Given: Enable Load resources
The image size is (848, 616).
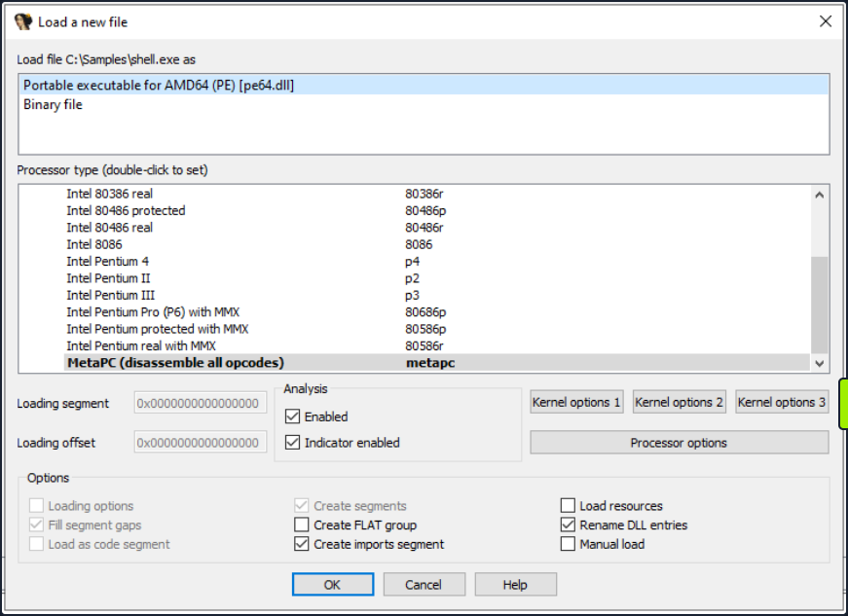Looking at the screenshot, I should click(568, 505).
